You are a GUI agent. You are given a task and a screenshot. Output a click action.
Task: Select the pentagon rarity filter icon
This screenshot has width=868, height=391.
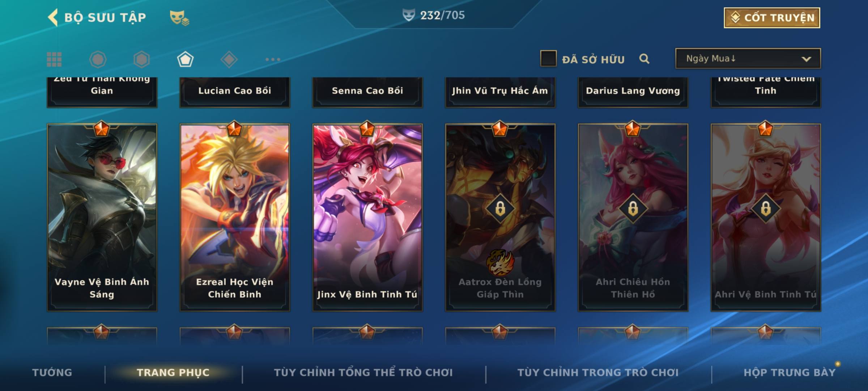point(185,59)
